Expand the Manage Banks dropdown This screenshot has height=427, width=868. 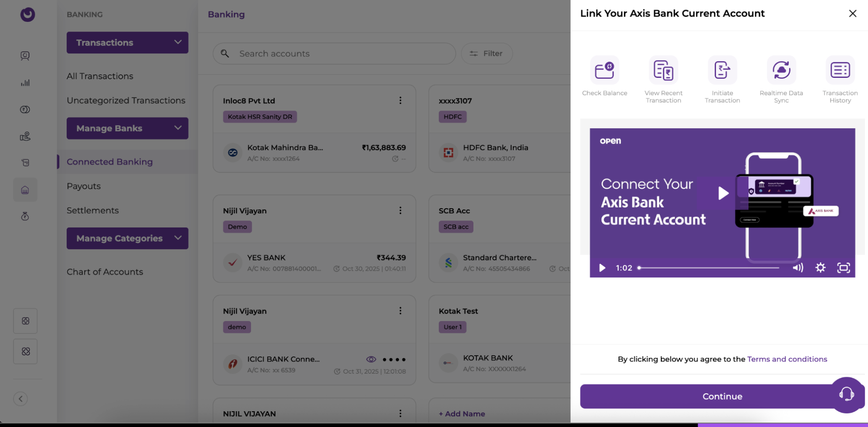127,128
